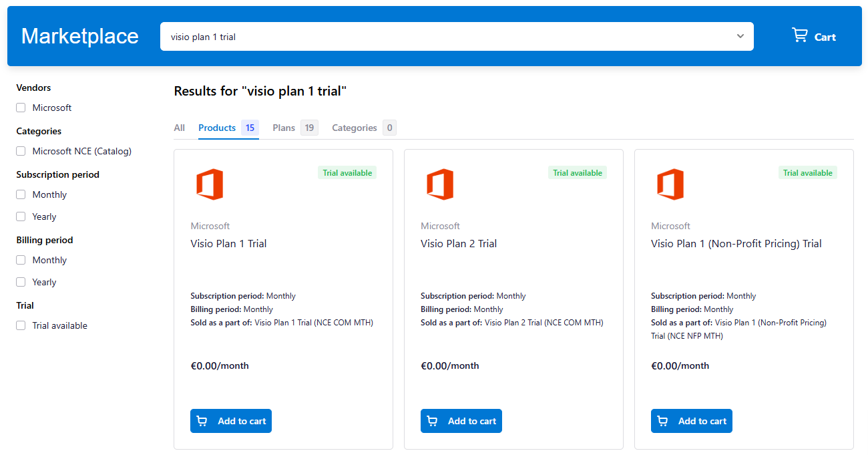Tick Monthly under Subscription period
This screenshot has height=455, width=868.
21,194
